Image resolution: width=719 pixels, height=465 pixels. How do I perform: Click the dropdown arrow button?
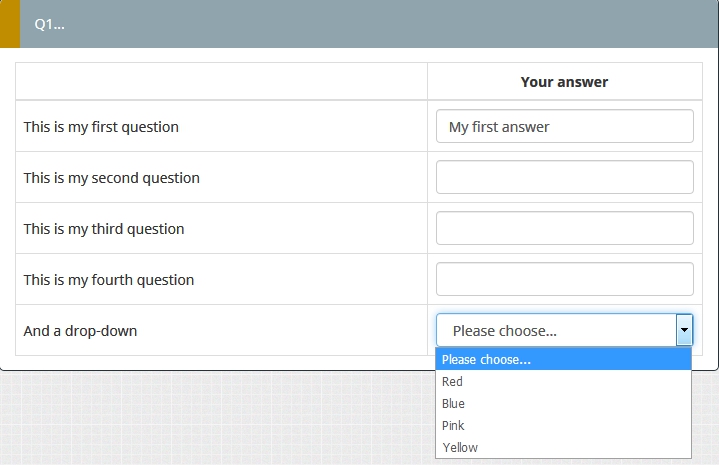[x=684, y=330]
